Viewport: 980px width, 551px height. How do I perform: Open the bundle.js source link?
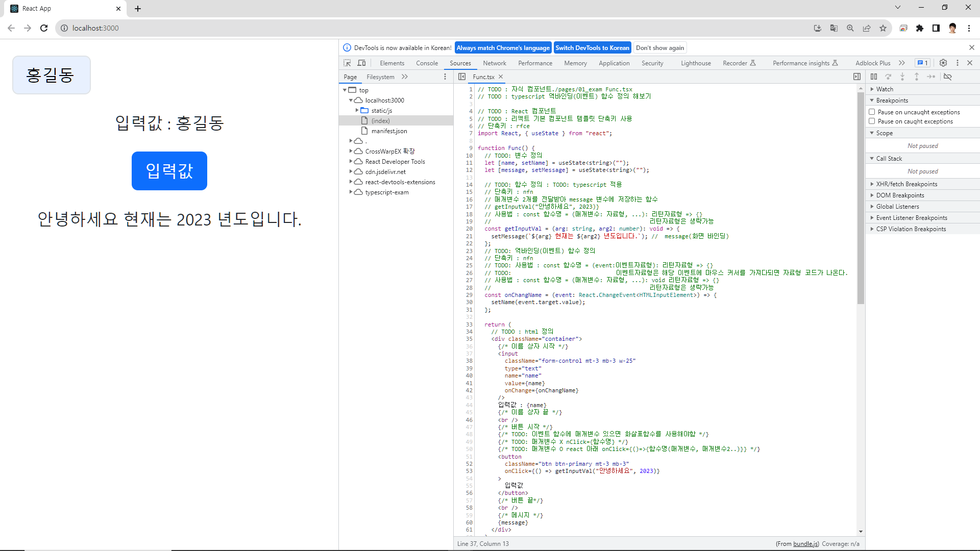tap(805, 543)
